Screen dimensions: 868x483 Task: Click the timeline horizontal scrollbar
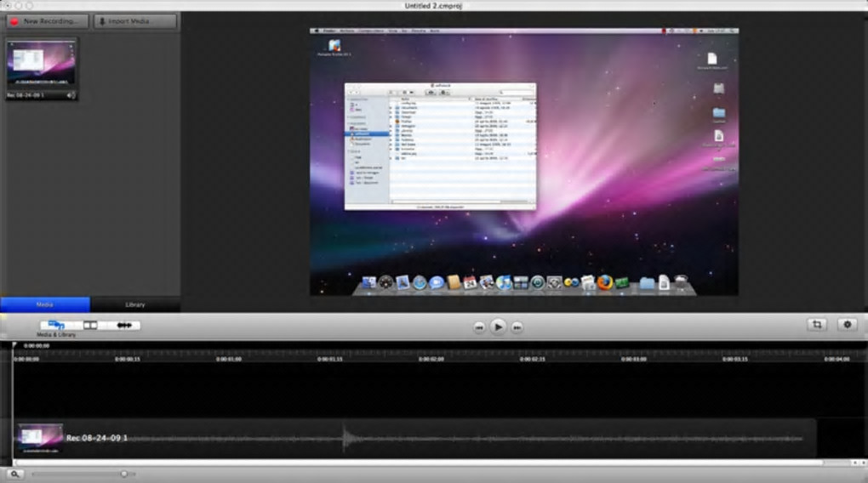417,463
